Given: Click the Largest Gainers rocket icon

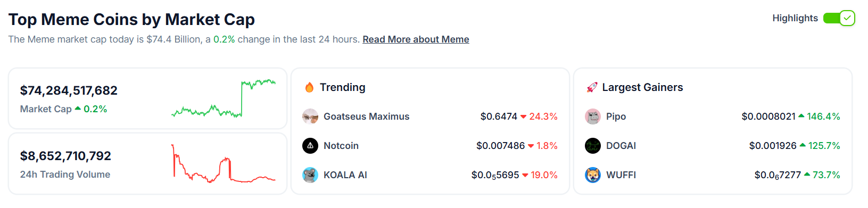Looking at the screenshot, I should [x=592, y=87].
